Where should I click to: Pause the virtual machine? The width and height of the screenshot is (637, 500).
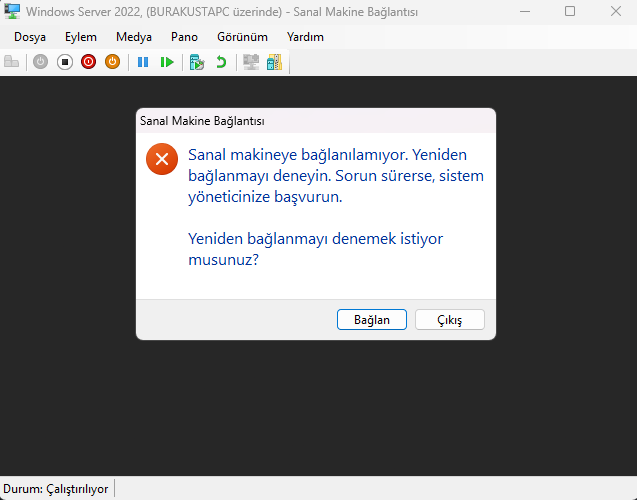(x=143, y=62)
